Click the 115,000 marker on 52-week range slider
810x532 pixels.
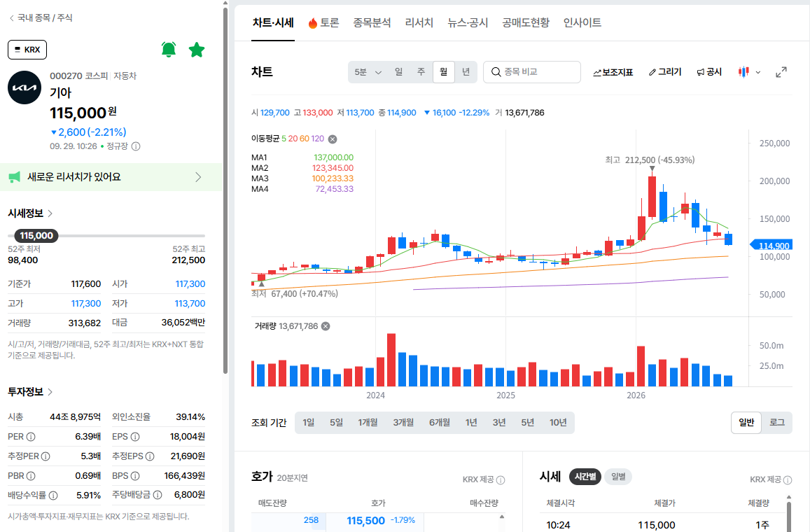point(36,235)
